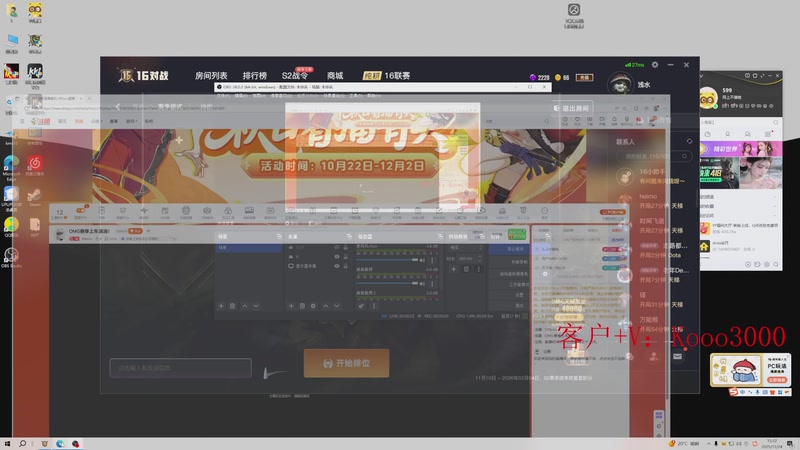Lock the second OBS source row

(345, 257)
